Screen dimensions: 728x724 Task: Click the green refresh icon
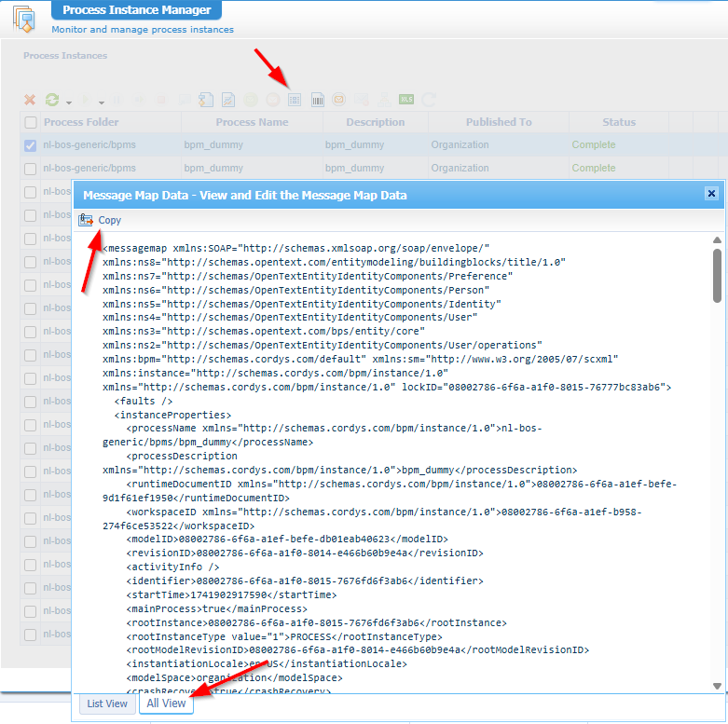click(52, 100)
